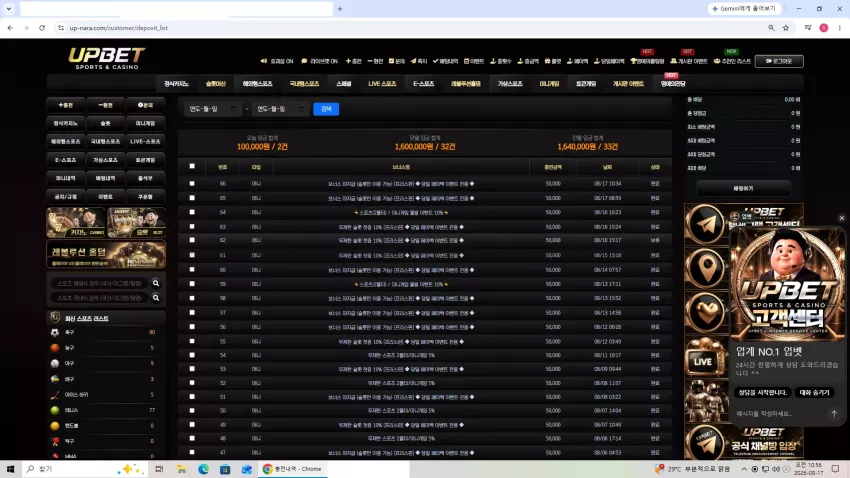850x478 pixels.
Task: Open 공지/규정 in the sidebar
Action: 66,197
